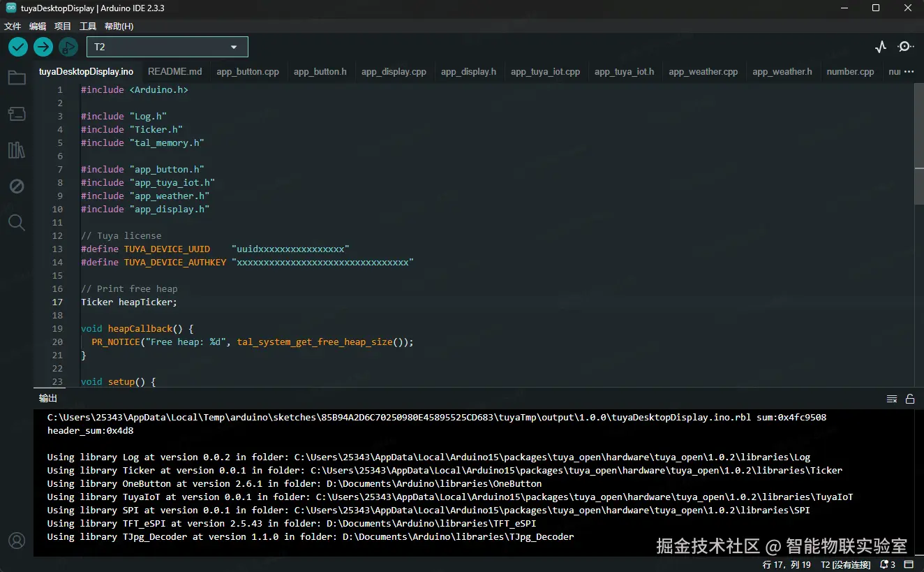This screenshot has width=924, height=572.
Task: Click the 'header_sum:0x4d8' output line
Action: (x=90, y=430)
